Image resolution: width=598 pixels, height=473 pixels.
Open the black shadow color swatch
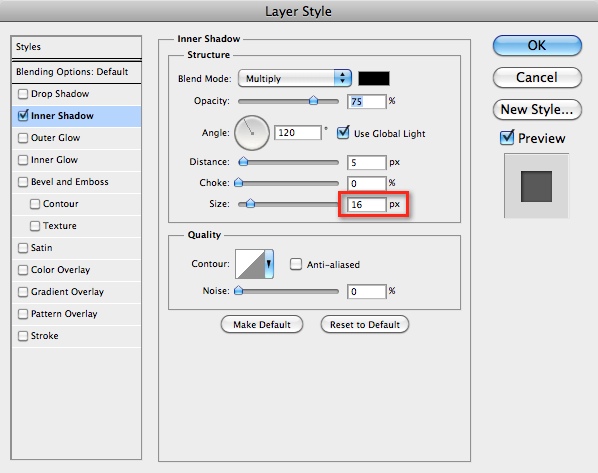[x=374, y=78]
